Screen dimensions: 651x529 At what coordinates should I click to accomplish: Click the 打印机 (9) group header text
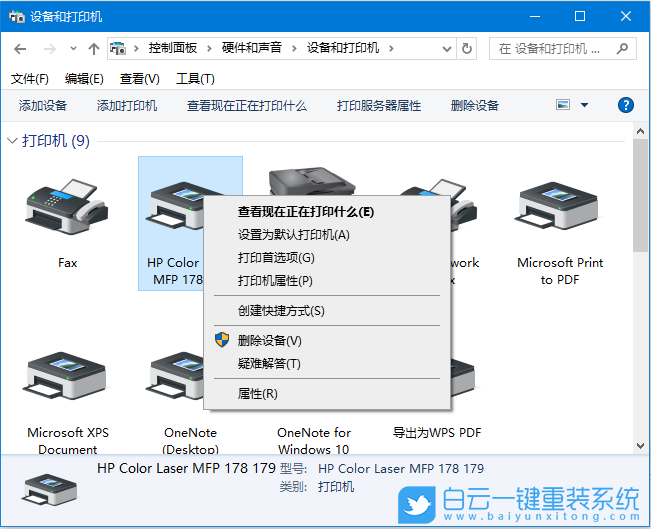click(56, 141)
